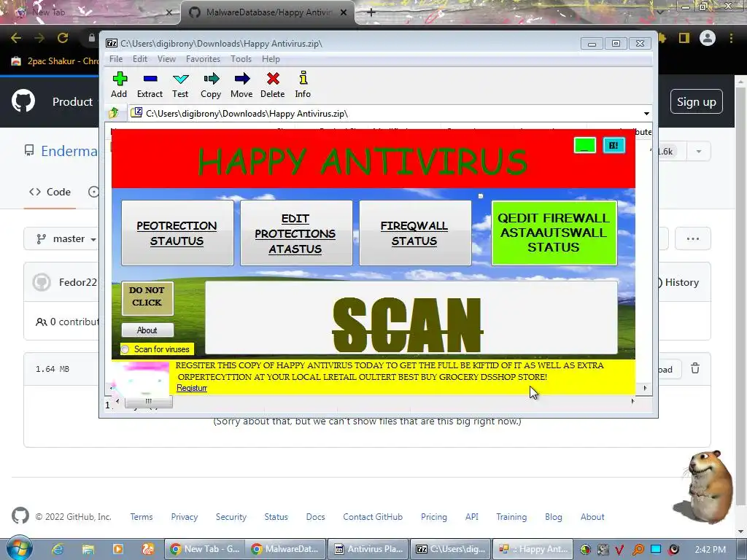Click the Registurr link
The image size is (747, 560).
[192, 388]
